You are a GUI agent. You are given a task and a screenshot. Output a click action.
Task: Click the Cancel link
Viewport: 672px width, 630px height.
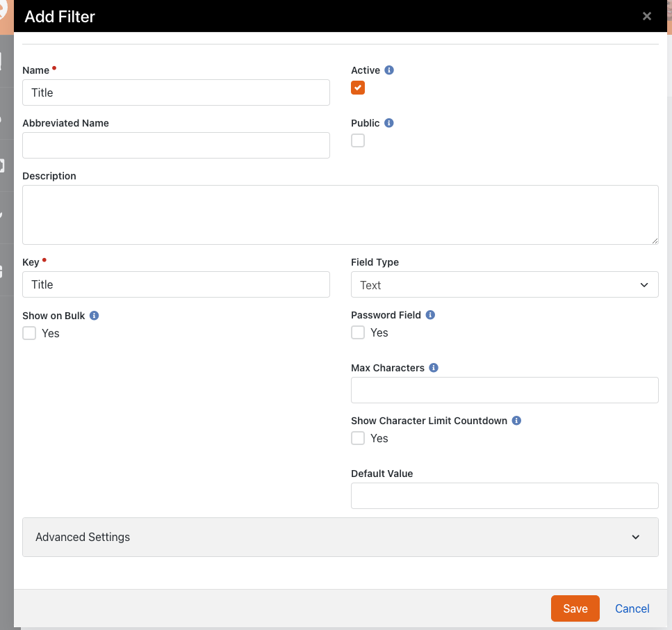pyautogui.click(x=632, y=608)
